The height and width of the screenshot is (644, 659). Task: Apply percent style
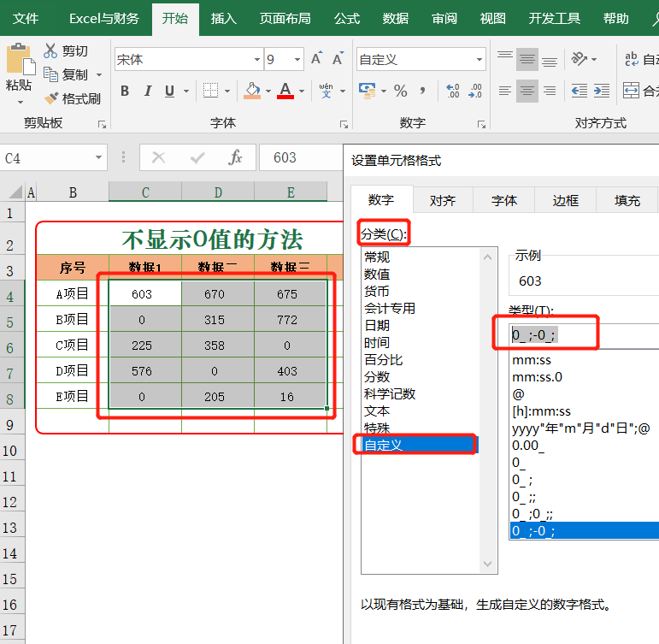(x=401, y=91)
